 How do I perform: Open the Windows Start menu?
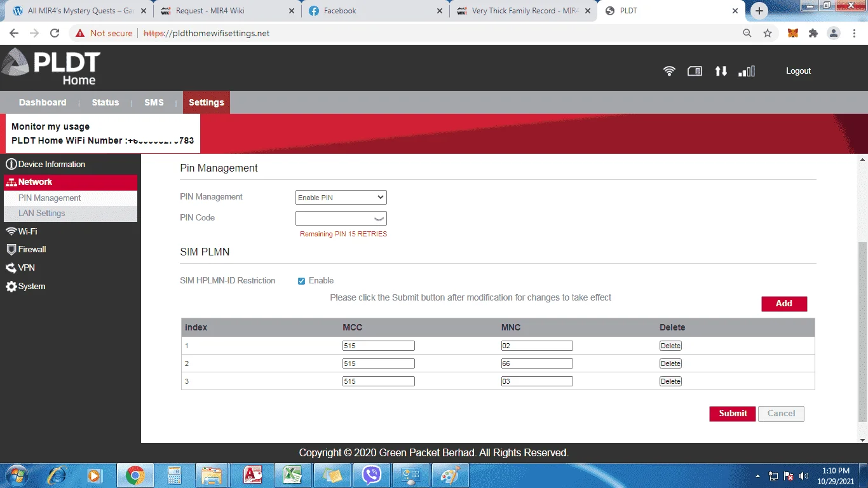[17, 475]
